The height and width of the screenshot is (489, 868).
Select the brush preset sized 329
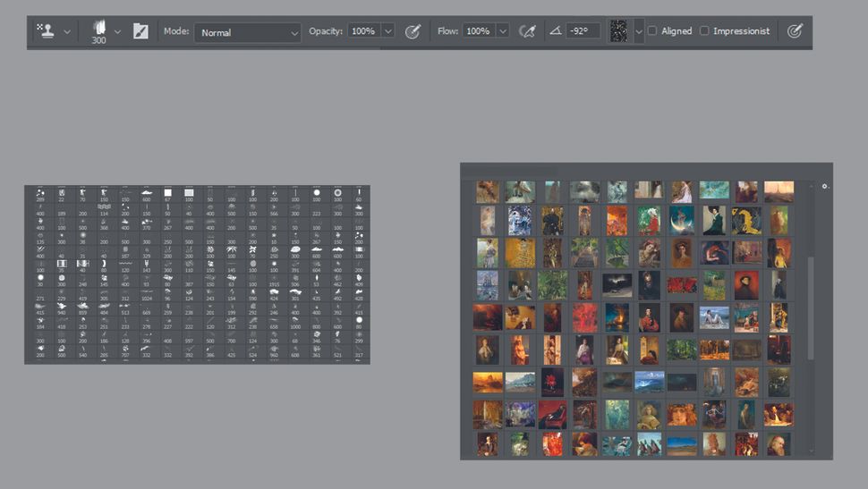147,252
